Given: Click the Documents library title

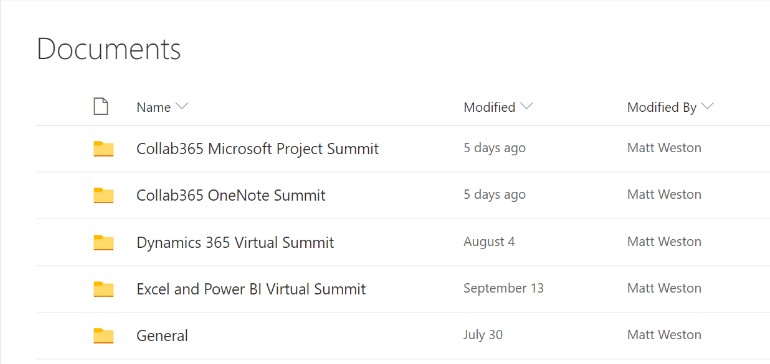Looking at the screenshot, I should tap(109, 49).
